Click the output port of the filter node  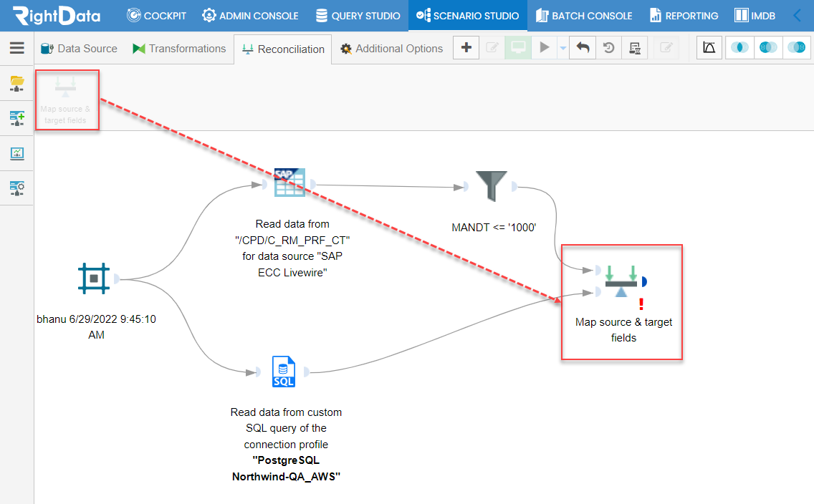tap(514, 187)
